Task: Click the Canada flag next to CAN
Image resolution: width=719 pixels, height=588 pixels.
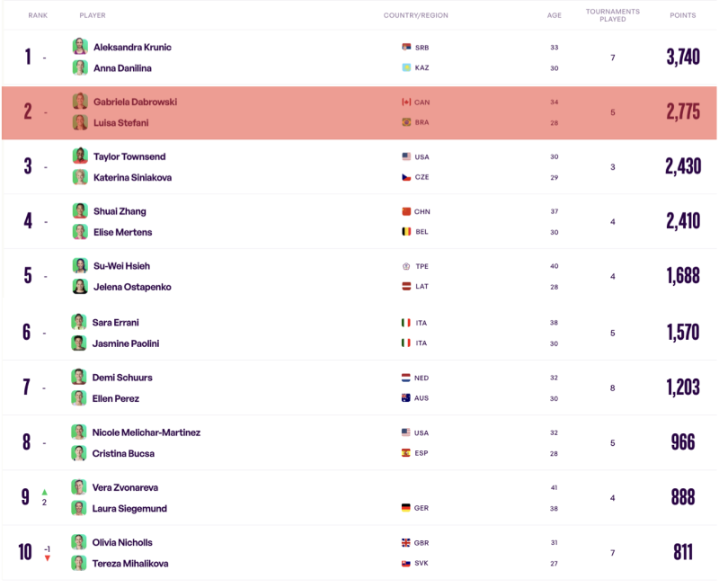Action: [x=406, y=102]
